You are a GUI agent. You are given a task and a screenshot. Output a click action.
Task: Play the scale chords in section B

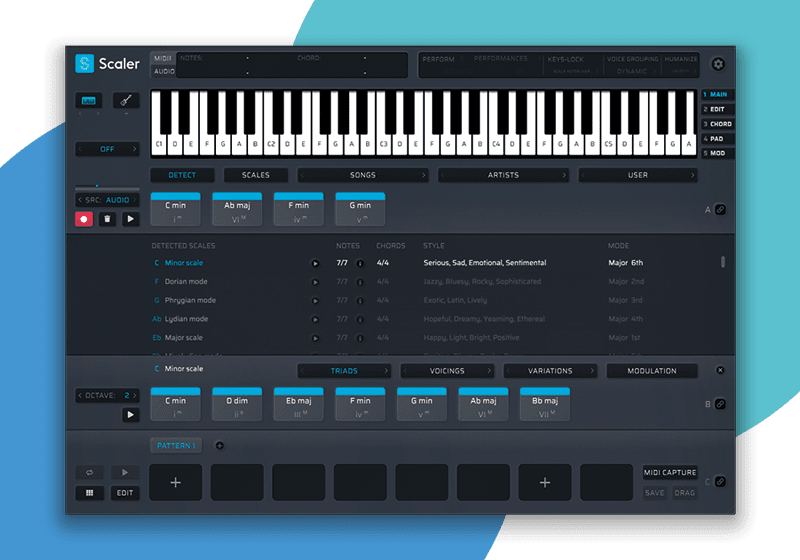tap(131, 415)
